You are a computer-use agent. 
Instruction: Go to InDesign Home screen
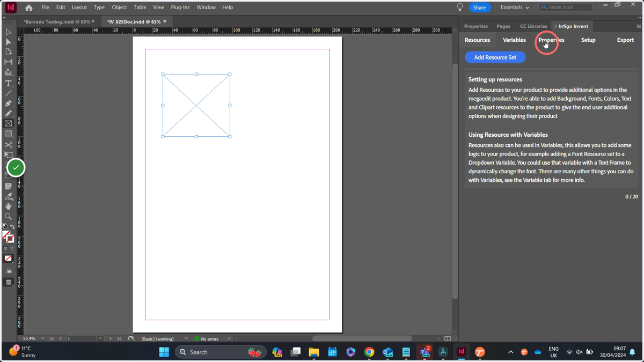[28, 8]
